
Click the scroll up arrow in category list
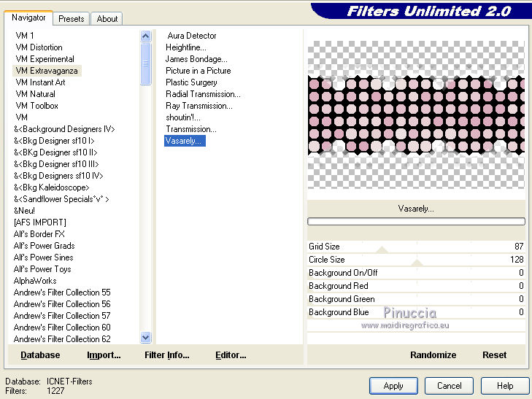[145, 36]
